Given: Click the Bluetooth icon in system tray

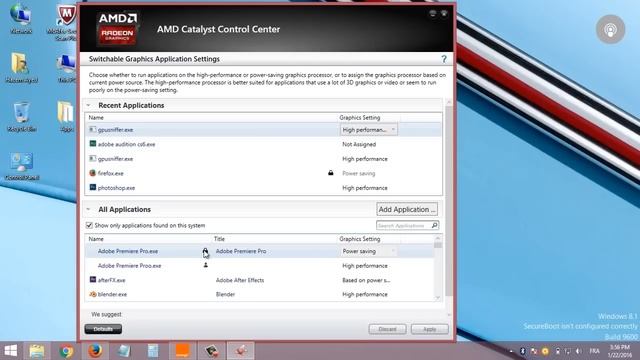Looking at the screenshot, I should [522, 351].
